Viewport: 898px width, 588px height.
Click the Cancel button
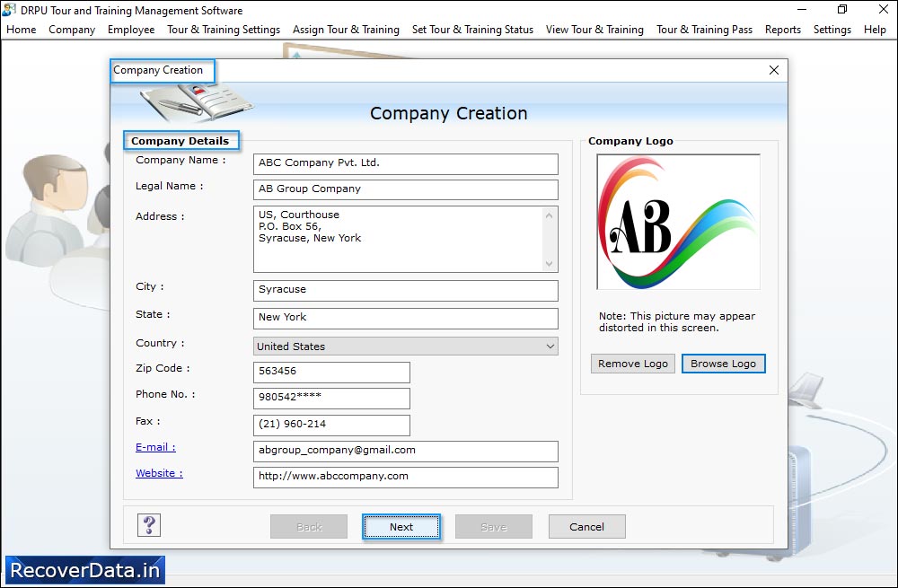coord(586,527)
